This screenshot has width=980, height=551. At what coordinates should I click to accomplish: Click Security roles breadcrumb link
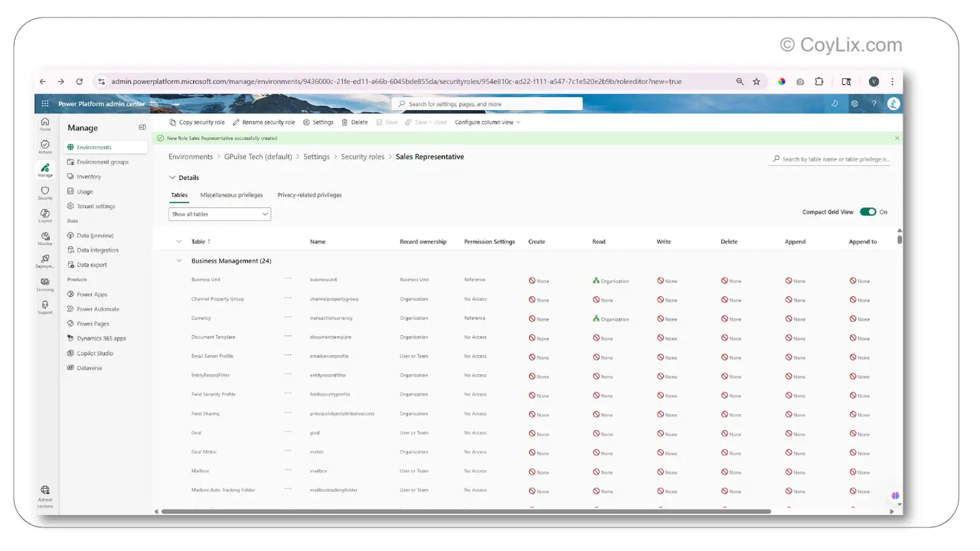click(x=362, y=157)
